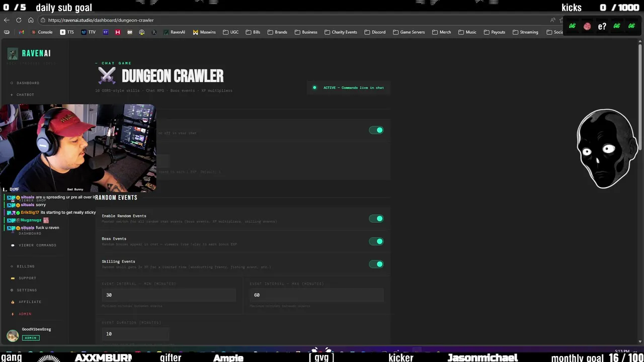Open the TTV bookmark
This screenshot has width=644, height=362.
click(x=89, y=32)
